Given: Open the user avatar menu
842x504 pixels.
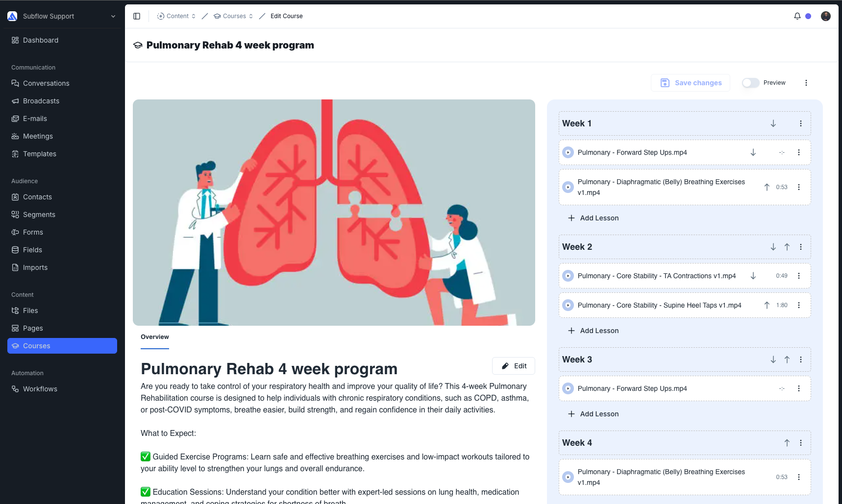Looking at the screenshot, I should point(826,16).
